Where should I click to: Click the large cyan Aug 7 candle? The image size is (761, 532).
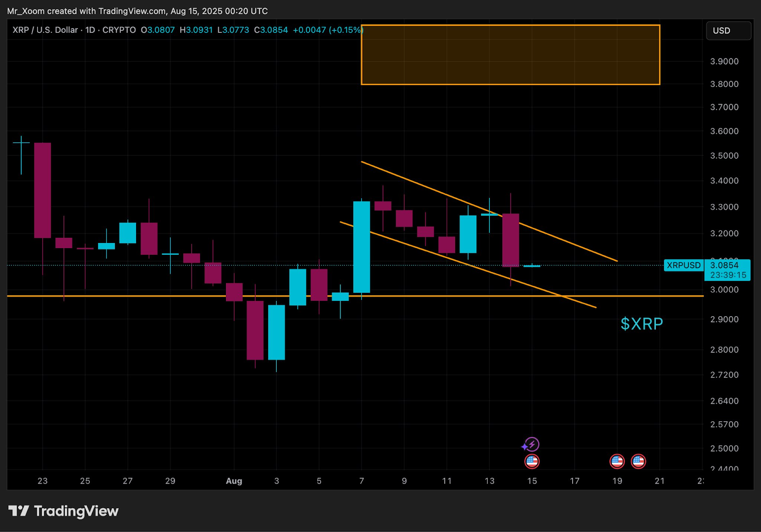coord(361,247)
